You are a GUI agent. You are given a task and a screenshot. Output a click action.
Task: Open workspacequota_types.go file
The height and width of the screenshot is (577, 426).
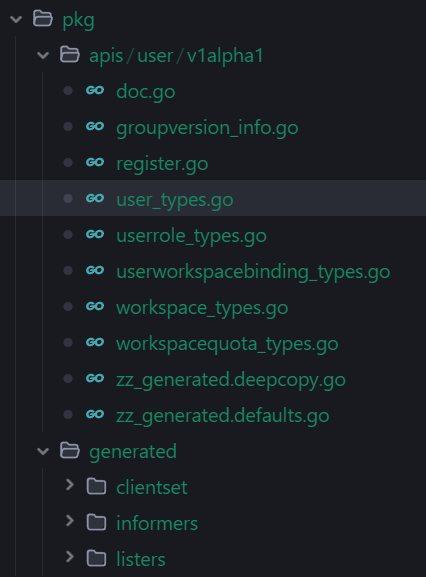click(227, 344)
